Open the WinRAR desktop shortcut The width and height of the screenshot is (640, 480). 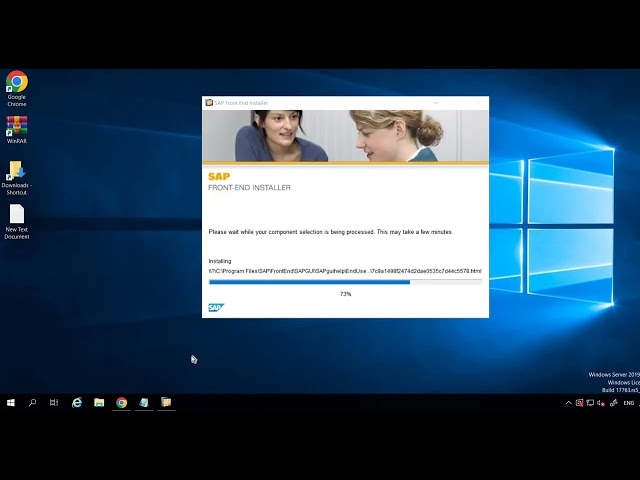click(17, 130)
